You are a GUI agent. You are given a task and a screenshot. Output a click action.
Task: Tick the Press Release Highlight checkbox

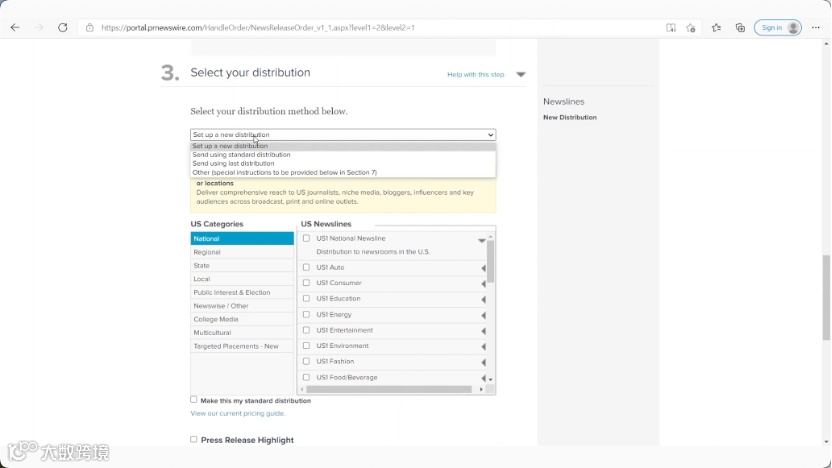coord(194,439)
